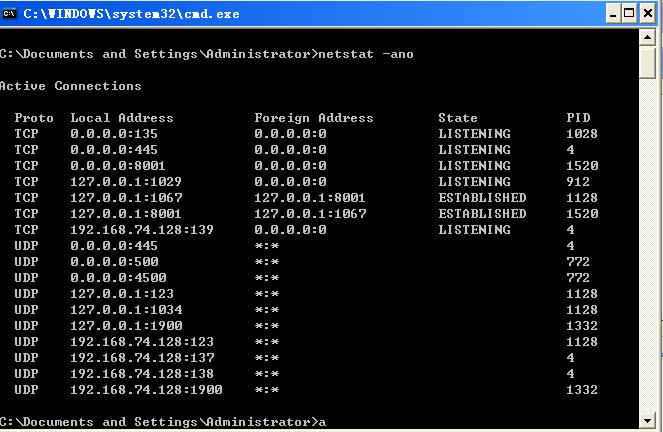
Task: Click the scrollbar down arrow
Action: [x=647, y=421]
